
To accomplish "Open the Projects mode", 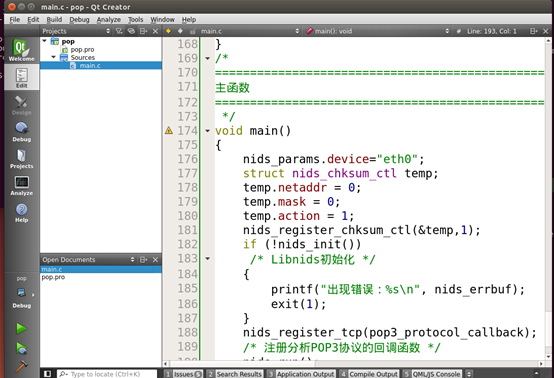I will pyautogui.click(x=22, y=159).
